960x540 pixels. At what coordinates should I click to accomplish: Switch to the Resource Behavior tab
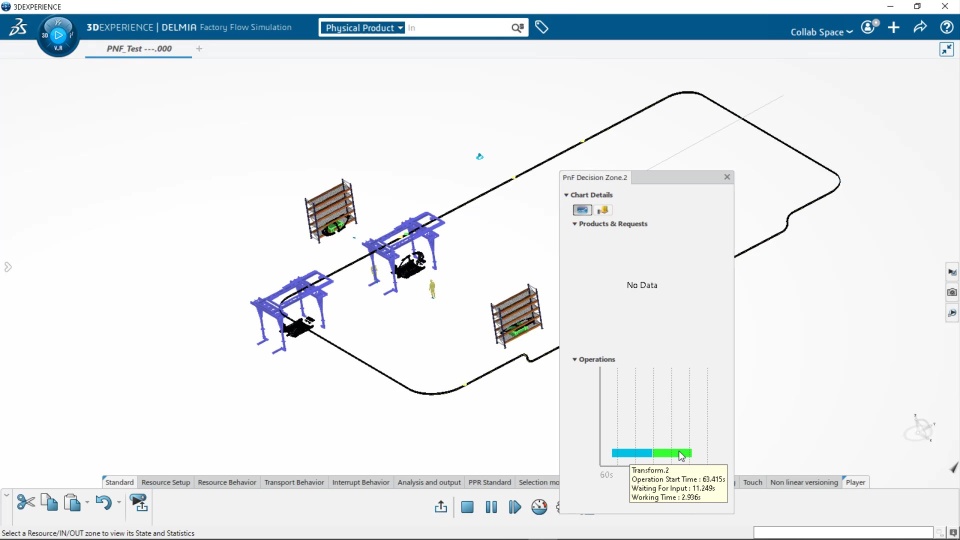coord(227,482)
